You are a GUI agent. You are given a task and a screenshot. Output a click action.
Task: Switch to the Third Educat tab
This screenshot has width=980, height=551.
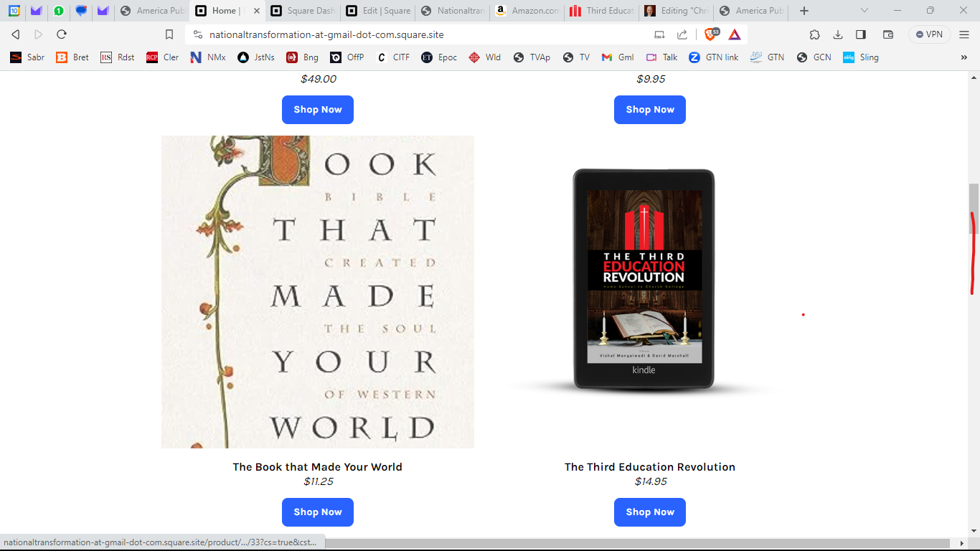coord(602,11)
